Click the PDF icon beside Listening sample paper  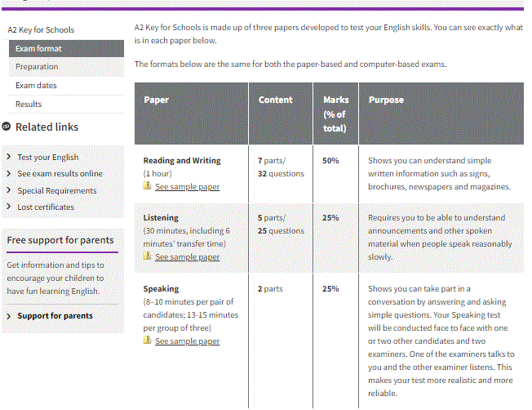click(x=147, y=256)
